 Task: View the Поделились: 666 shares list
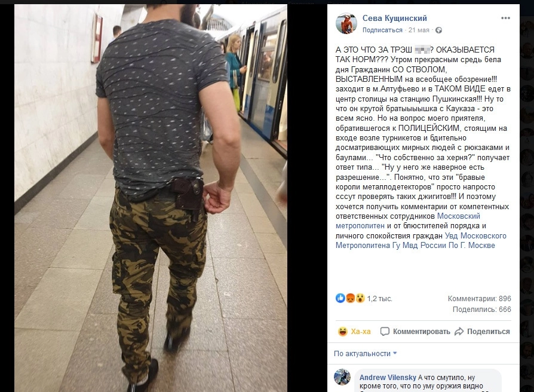pyautogui.click(x=481, y=310)
